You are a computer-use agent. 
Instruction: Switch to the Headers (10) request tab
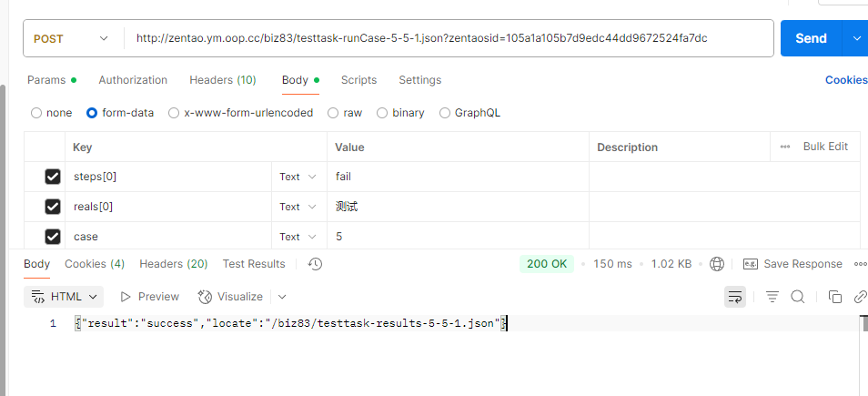(223, 80)
